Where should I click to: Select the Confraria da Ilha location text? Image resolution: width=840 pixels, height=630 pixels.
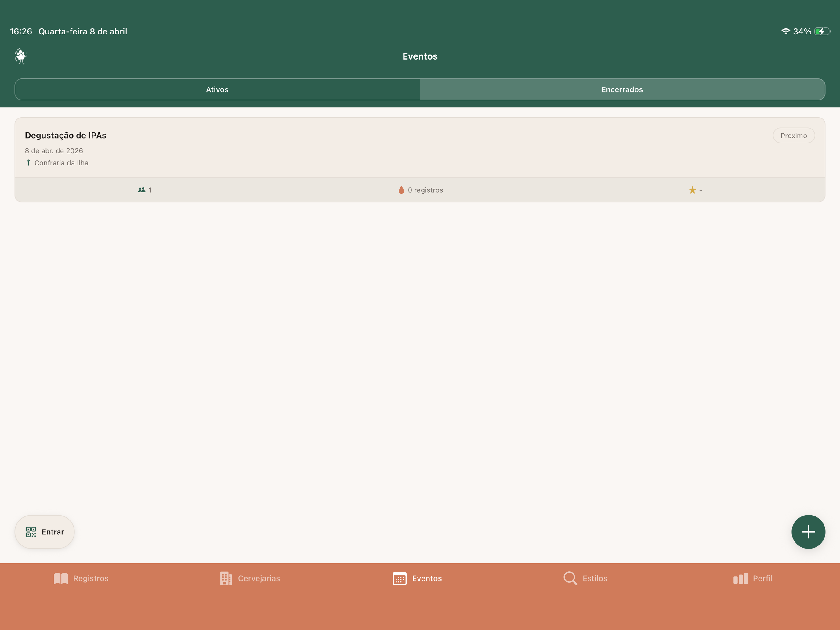[x=62, y=163]
